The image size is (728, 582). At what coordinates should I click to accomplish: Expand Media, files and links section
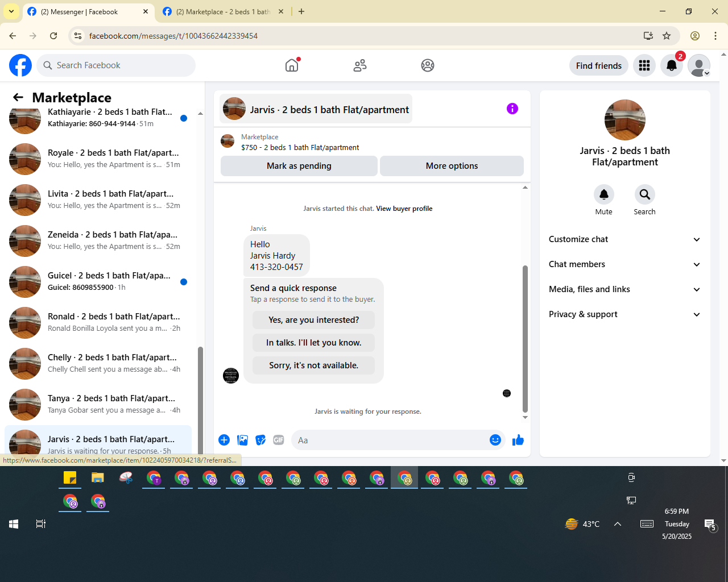tap(624, 289)
